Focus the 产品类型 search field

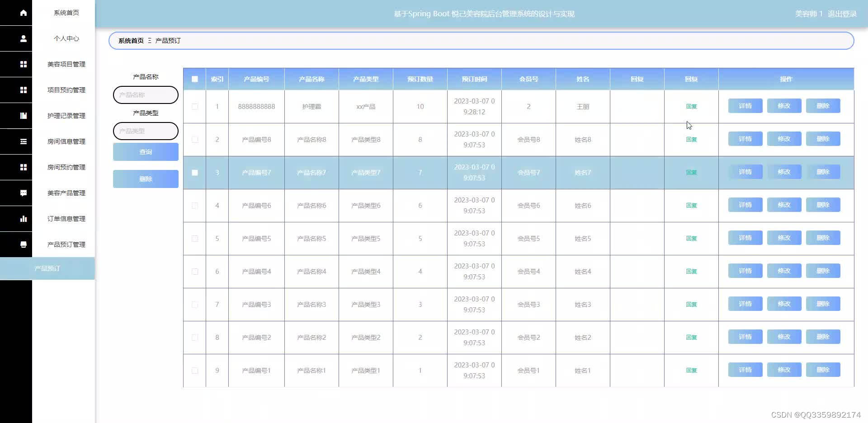click(146, 131)
